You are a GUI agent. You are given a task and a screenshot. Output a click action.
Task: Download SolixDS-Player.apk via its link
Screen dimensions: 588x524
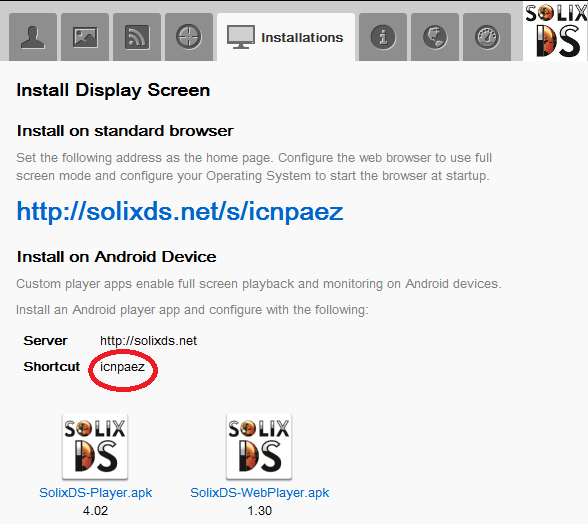[96, 492]
